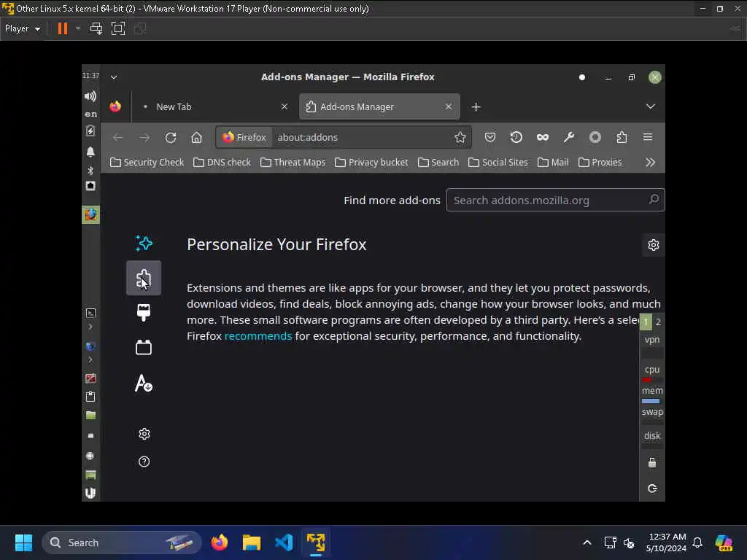Click the infinity mask extension icon
The width and height of the screenshot is (747, 560).
(542, 138)
